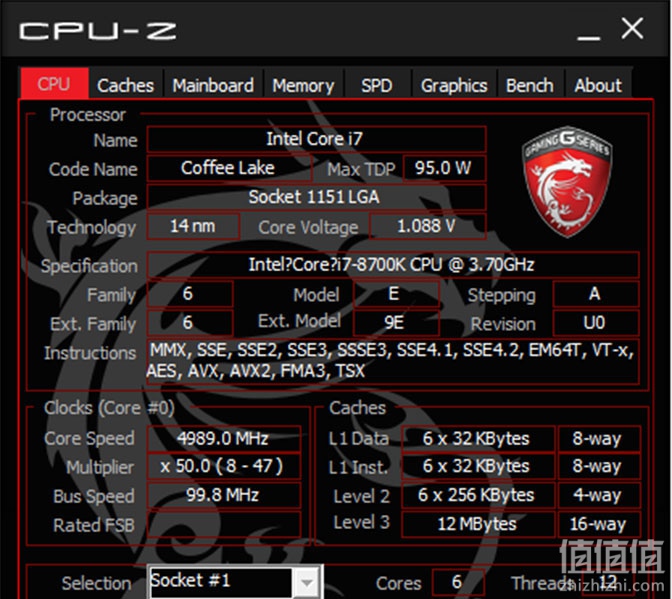Click the Core Speed value 4989.0 MHz
Viewport: 672px width, 599px height.
[223, 438]
